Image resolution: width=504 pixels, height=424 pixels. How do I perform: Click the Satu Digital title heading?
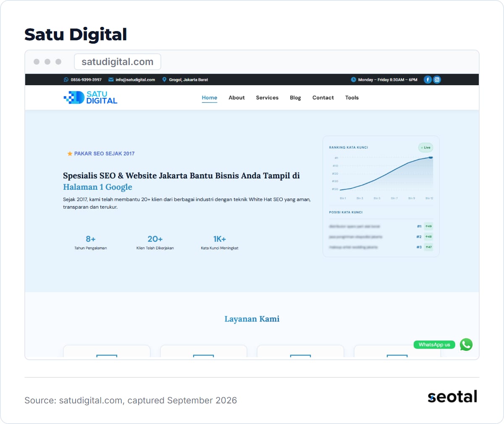point(76,34)
